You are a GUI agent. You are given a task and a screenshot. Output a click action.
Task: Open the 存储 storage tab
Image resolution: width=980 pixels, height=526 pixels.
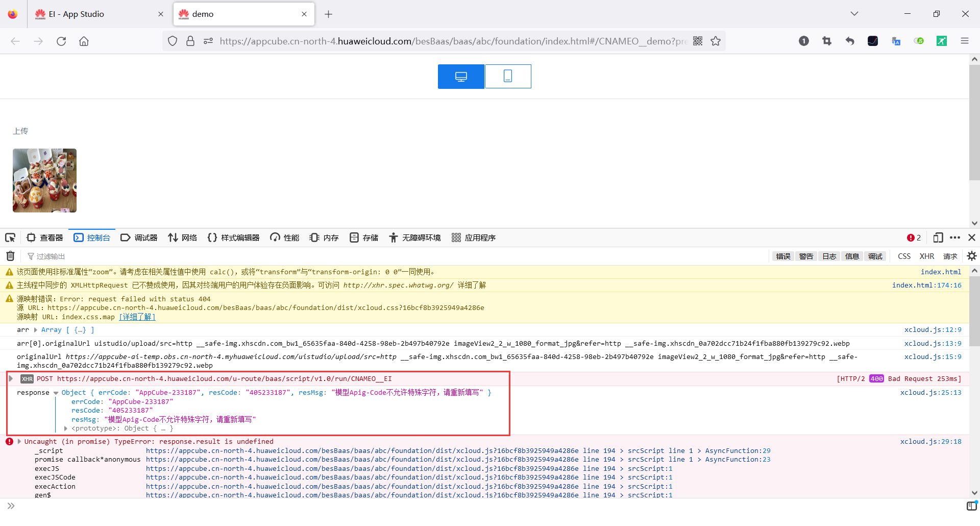pos(364,237)
